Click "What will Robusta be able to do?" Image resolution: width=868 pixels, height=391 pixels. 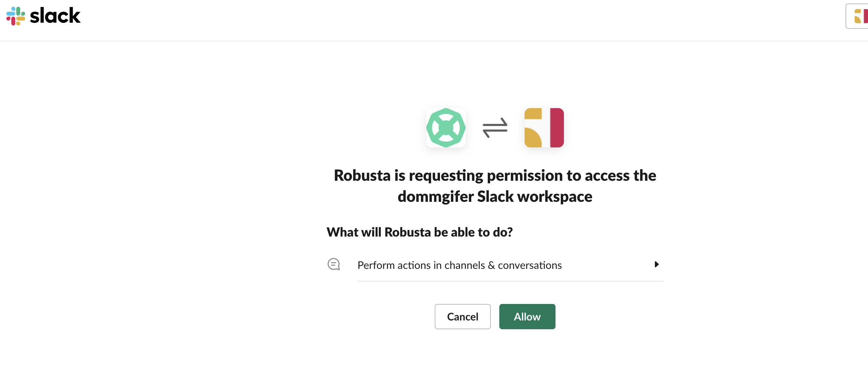click(420, 232)
